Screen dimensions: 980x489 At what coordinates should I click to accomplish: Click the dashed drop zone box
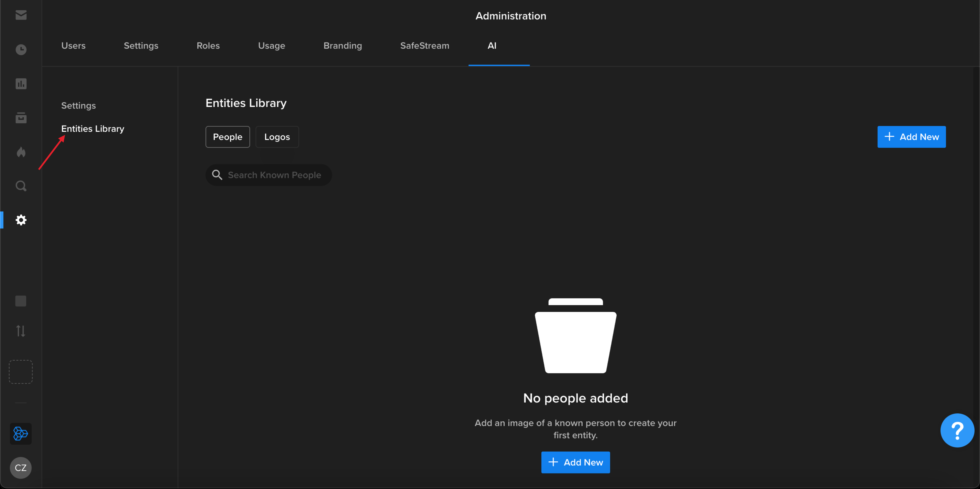click(21, 371)
